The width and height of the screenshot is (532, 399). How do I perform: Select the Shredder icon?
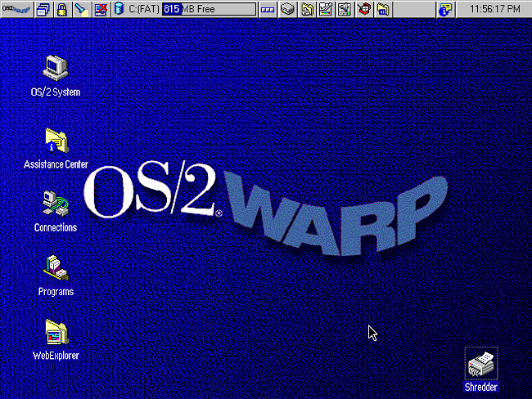pyautogui.click(x=481, y=370)
